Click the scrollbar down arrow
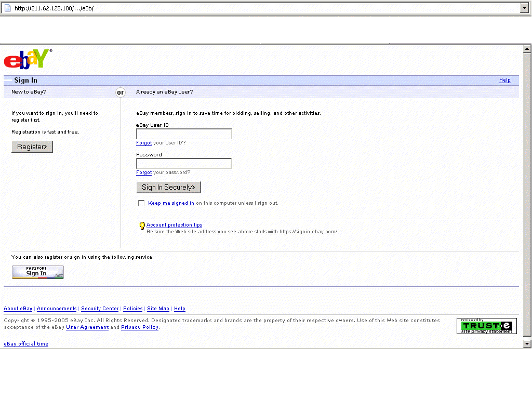532x399 pixels. (x=527, y=343)
